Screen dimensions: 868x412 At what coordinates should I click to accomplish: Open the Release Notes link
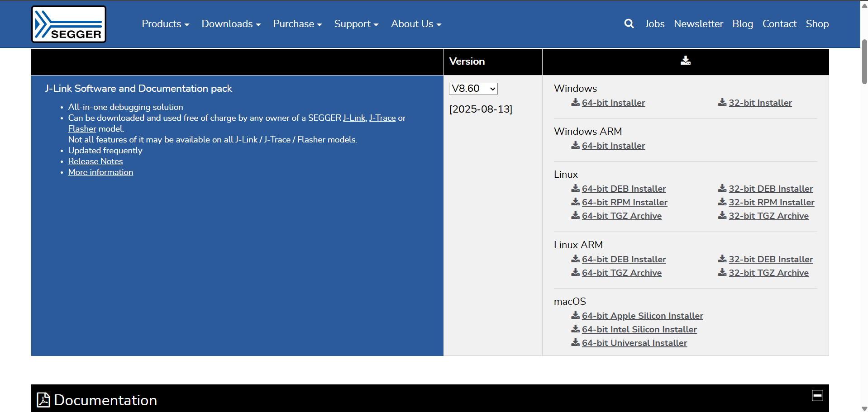point(95,161)
